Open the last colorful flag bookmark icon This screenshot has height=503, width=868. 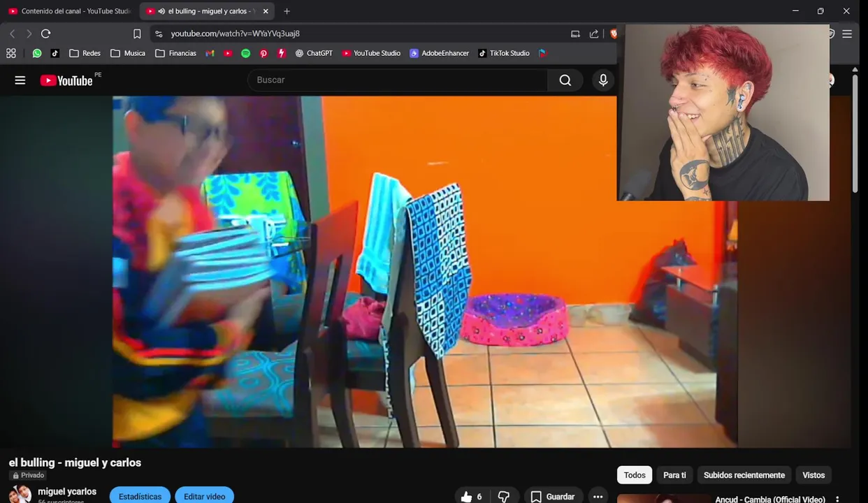(x=542, y=53)
